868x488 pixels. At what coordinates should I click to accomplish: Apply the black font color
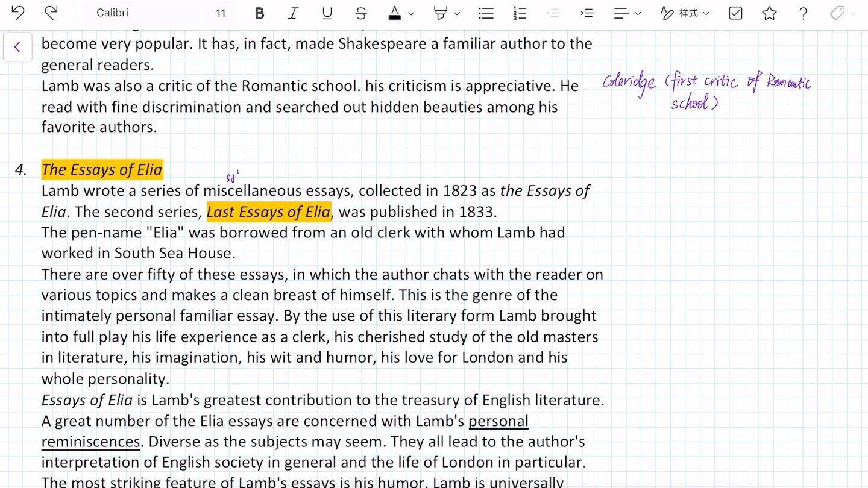click(395, 13)
